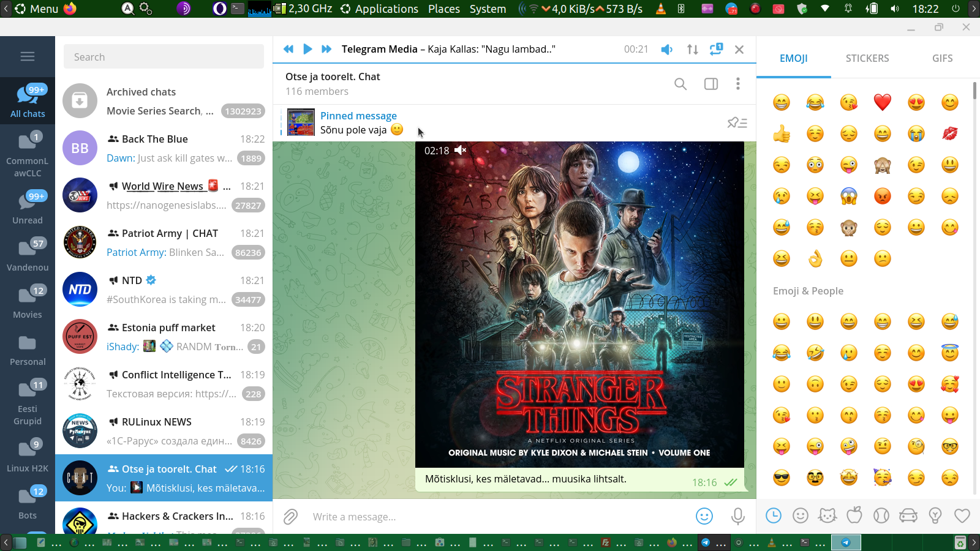This screenshot has height=551, width=980.
Task: Mute the audio player volume
Action: coord(667,49)
